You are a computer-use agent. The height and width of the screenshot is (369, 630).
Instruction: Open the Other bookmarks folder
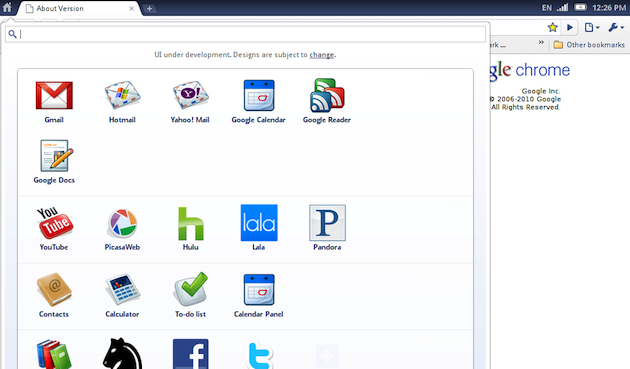click(x=589, y=45)
